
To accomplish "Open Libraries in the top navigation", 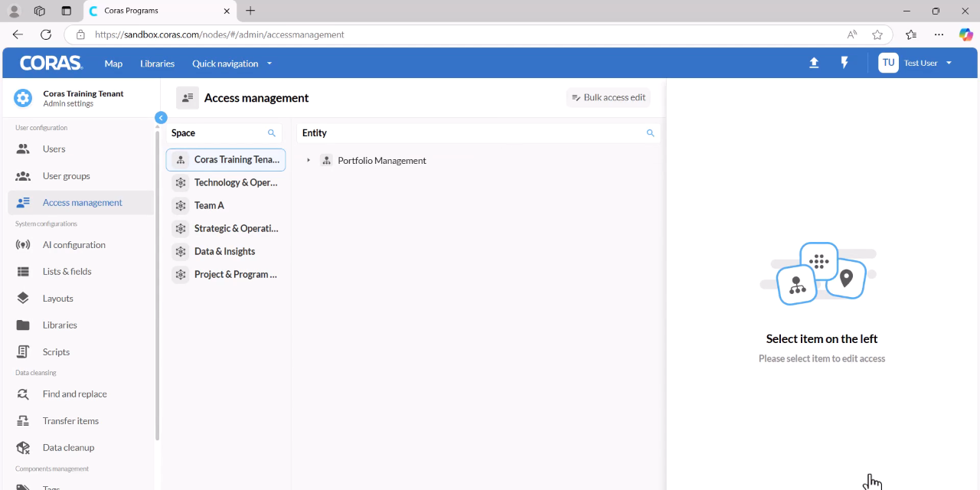I will [158, 64].
